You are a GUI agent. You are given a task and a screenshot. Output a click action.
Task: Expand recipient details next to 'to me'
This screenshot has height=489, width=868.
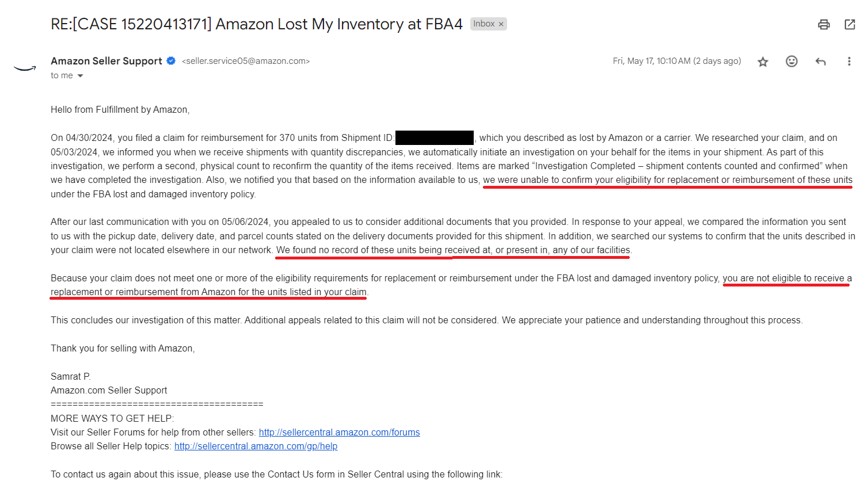pyautogui.click(x=80, y=76)
